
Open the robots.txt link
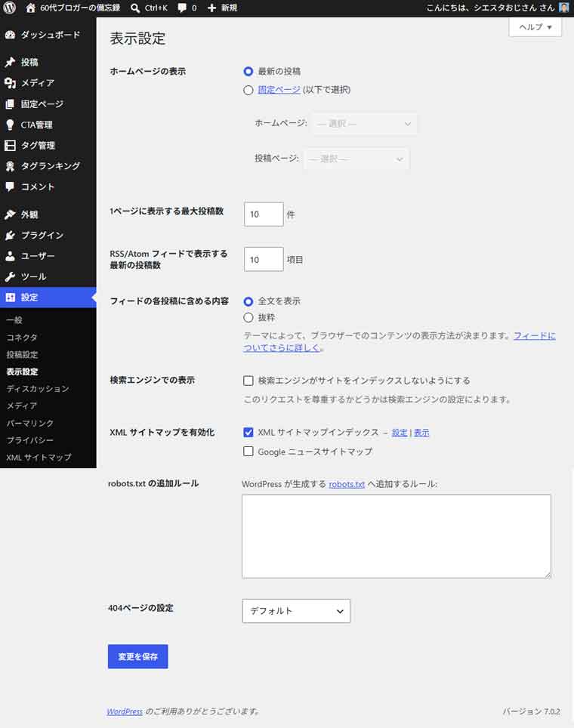pos(347,484)
